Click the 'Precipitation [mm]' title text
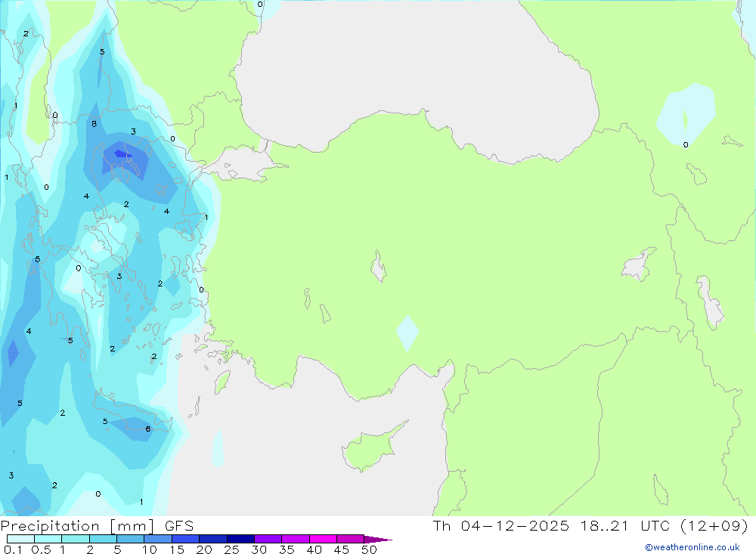This screenshot has width=756, height=554. [x=77, y=526]
